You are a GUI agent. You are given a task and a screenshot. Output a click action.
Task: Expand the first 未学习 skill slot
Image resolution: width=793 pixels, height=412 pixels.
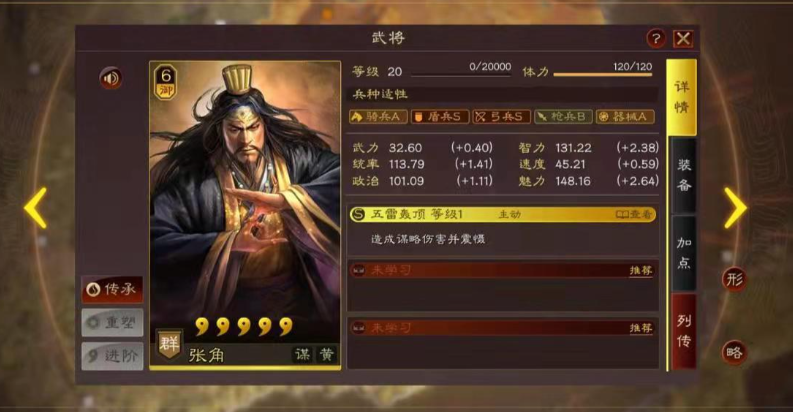click(x=503, y=270)
